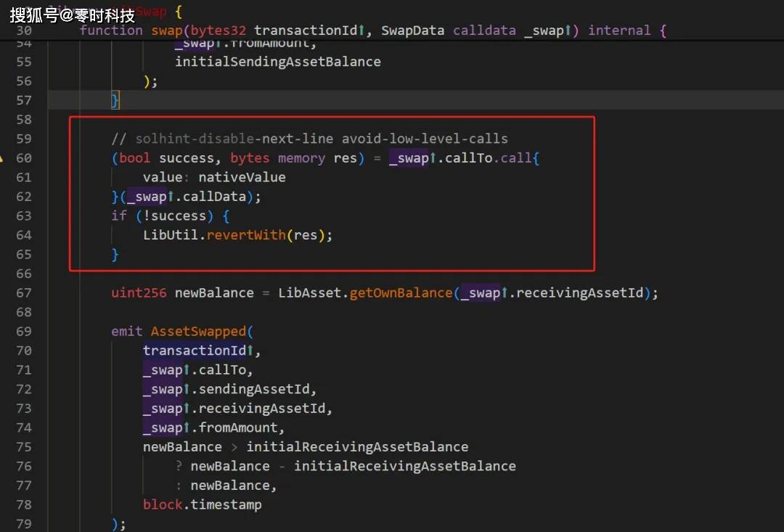This screenshot has height=532, width=784.
Task: Click the 'if' keyword on line 63
Action: [119, 216]
